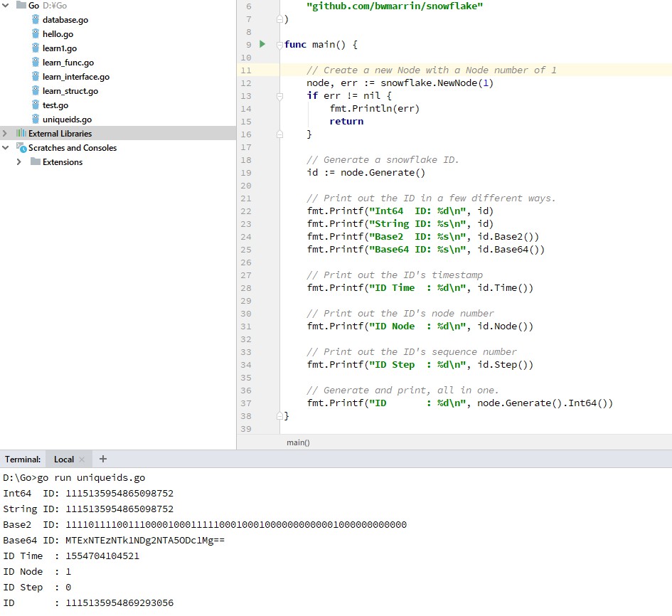Place cursor on snowflake.NewNode(1) call

[437, 83]
